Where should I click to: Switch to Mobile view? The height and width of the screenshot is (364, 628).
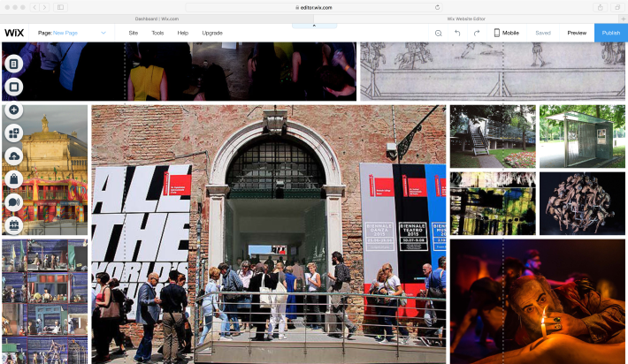coord(506,33)
